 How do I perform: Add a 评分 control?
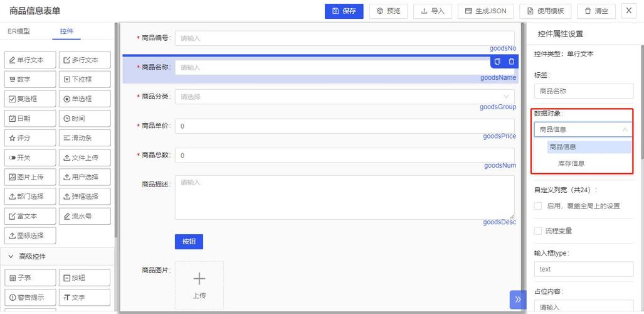pos(30,138)
